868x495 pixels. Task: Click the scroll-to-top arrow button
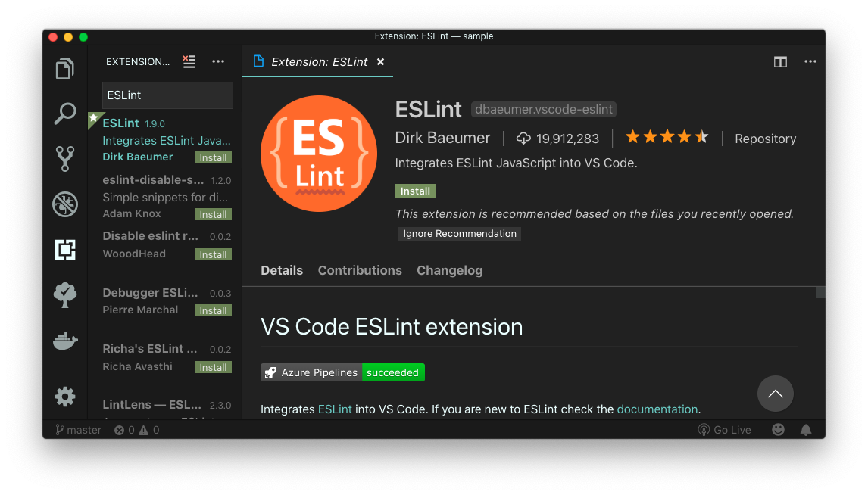coord(775,394)
